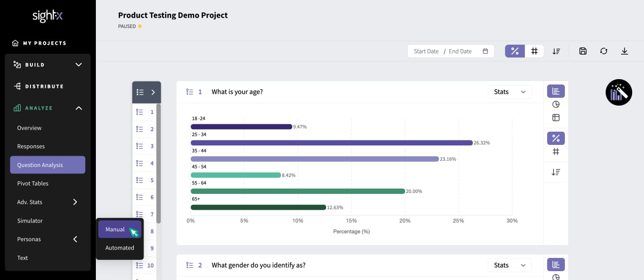Image resolution: width=644 pixels, height=280 pixels.
Task: Toggle count display in top toolbar
Action: click(x=534, y=51)
